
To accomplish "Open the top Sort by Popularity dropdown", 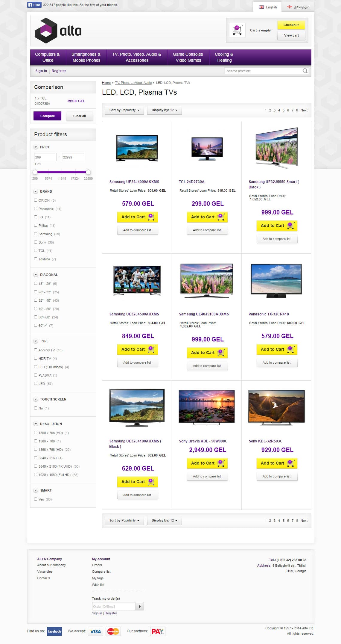I will tap(124, 110).
